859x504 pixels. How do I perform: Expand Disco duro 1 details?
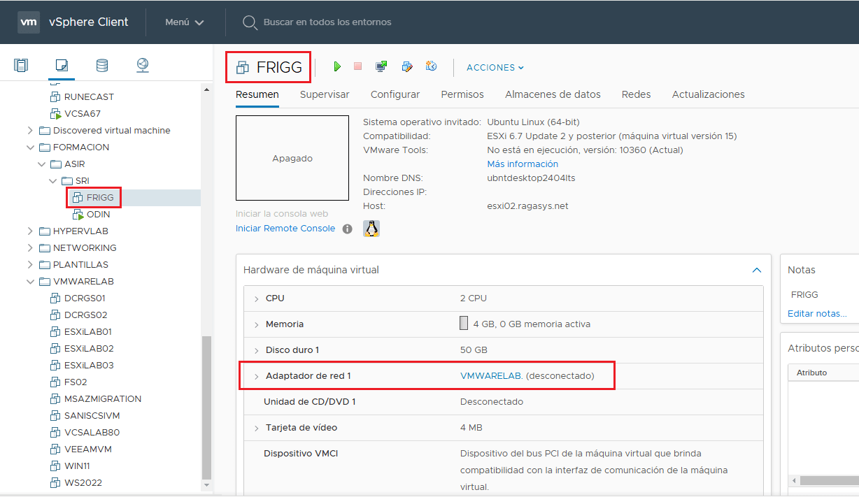[x=256, y=350]
